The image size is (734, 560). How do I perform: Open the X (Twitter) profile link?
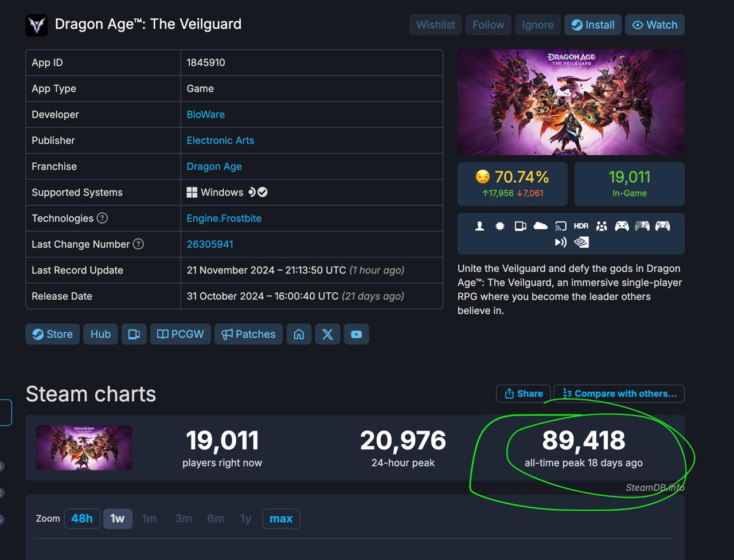point(327,334)
